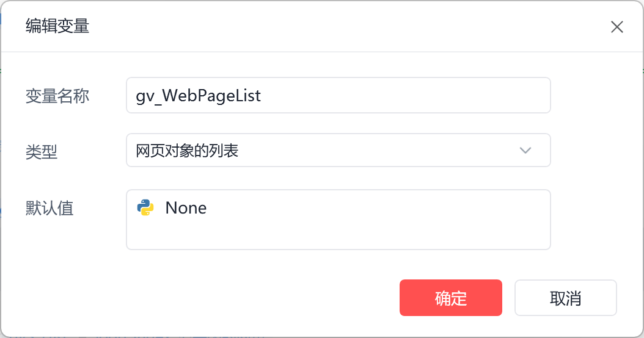Click the 变量名称 label
Image resolution: width=644 pixels, height=338 pixels.
point(57,96)
